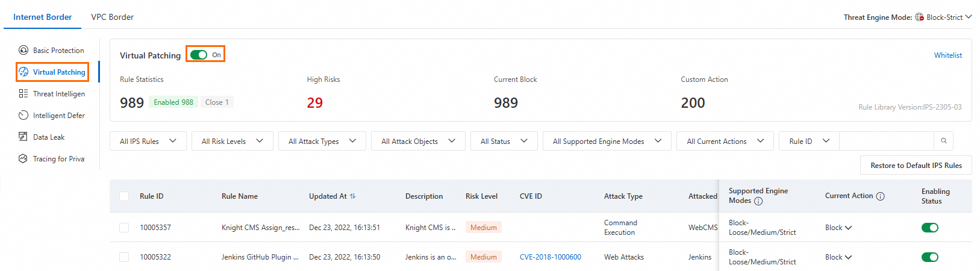Click rule name Knight CMS Assign_res...
This screenshot has width=980, height=271.
pyautogui.click(x=261, y=228)
